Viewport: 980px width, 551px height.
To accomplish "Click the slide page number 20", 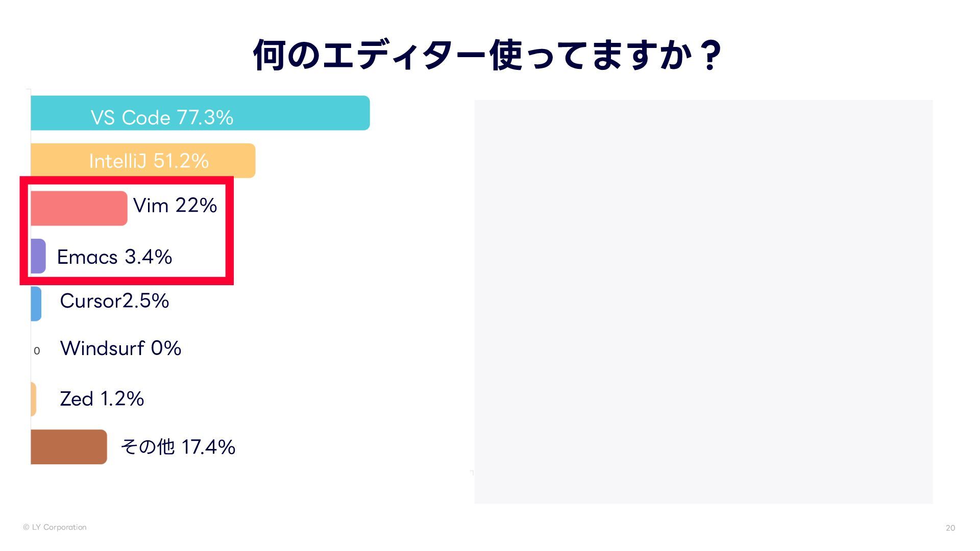I will (950, 528).
